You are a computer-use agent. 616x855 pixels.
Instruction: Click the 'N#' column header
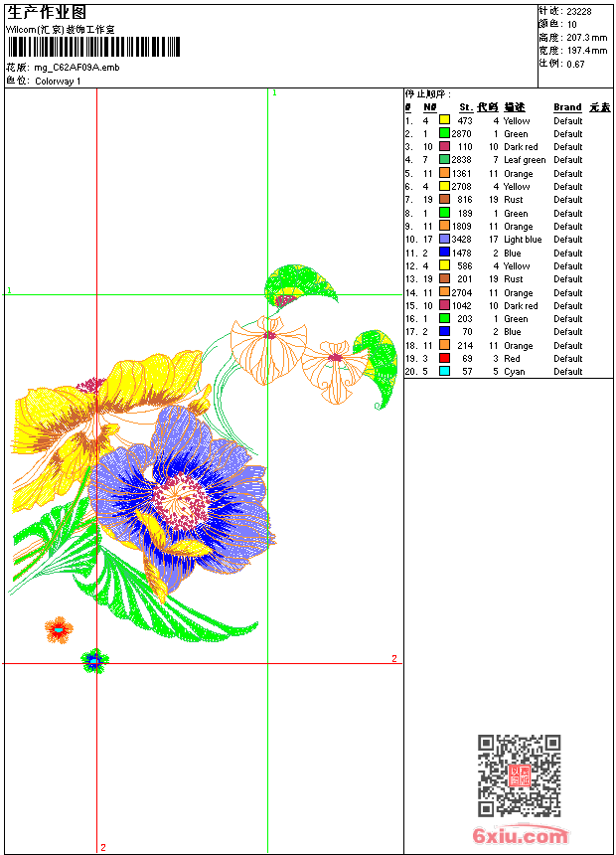pyautogui.click(x=430, y=107)
